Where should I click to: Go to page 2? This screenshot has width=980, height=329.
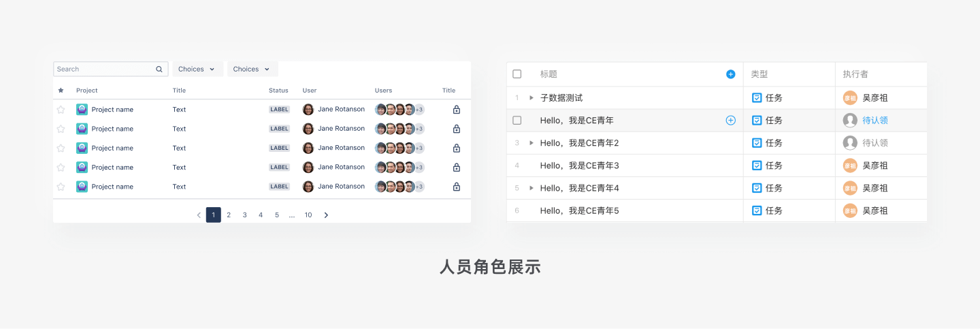[x=229, y=215]
